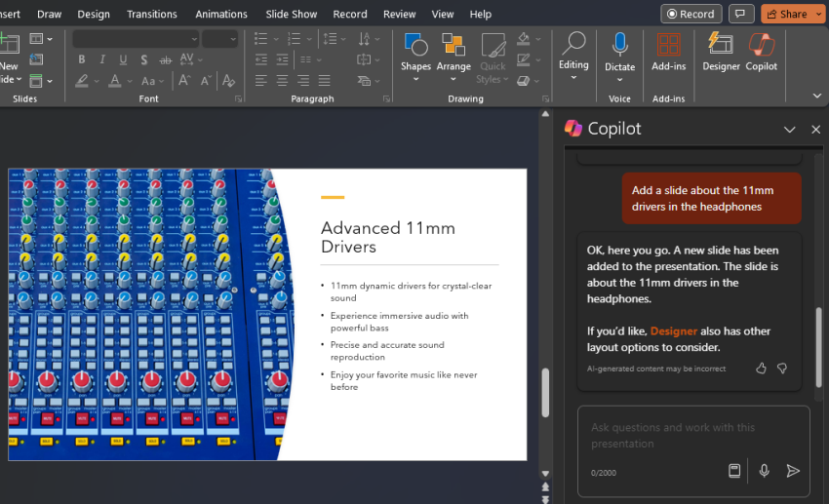Open Text Direction options
This screenshot has height=504, width=829.
369,39
